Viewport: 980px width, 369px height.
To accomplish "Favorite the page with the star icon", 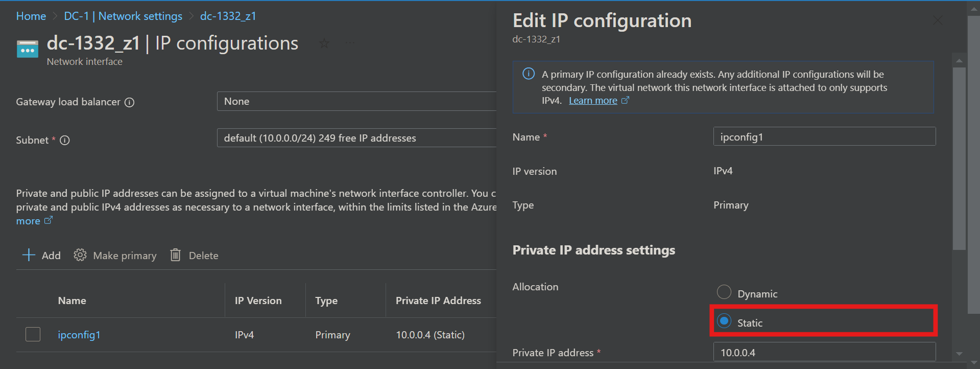I will tap(324, 43).
